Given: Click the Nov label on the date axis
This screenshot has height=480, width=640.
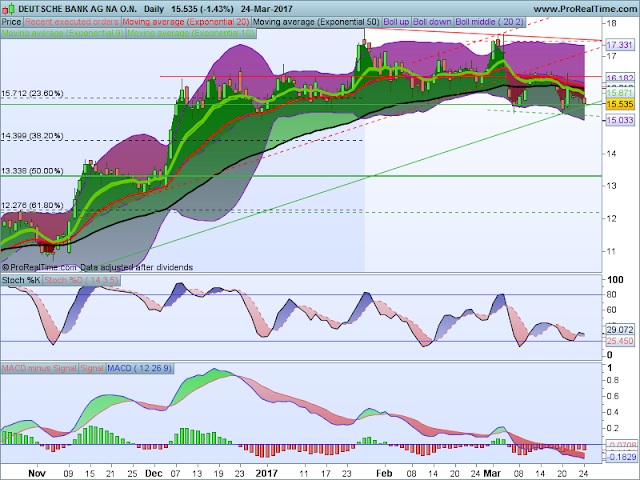Looking at the screenshot, I should point(37,473).
